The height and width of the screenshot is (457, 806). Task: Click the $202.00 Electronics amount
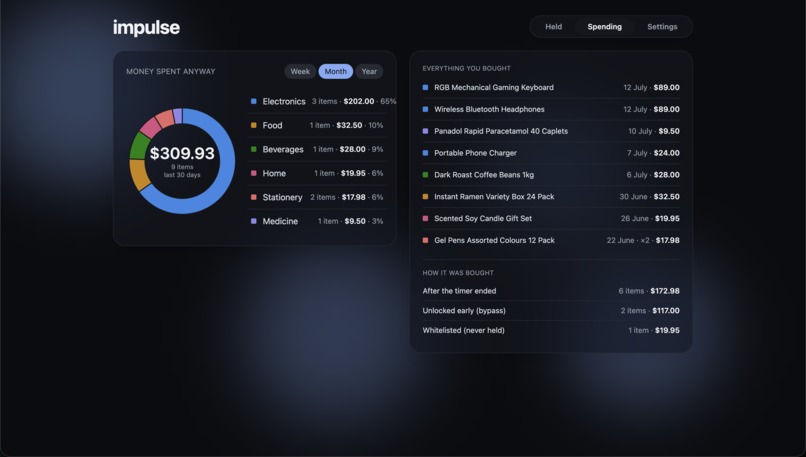(359, 101)
